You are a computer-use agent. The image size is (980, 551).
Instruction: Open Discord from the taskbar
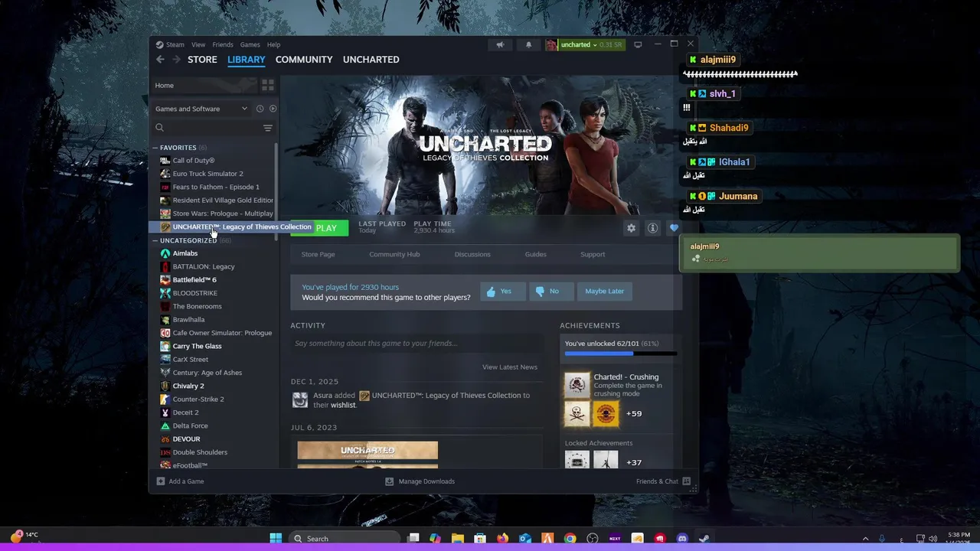coord(681,539)
